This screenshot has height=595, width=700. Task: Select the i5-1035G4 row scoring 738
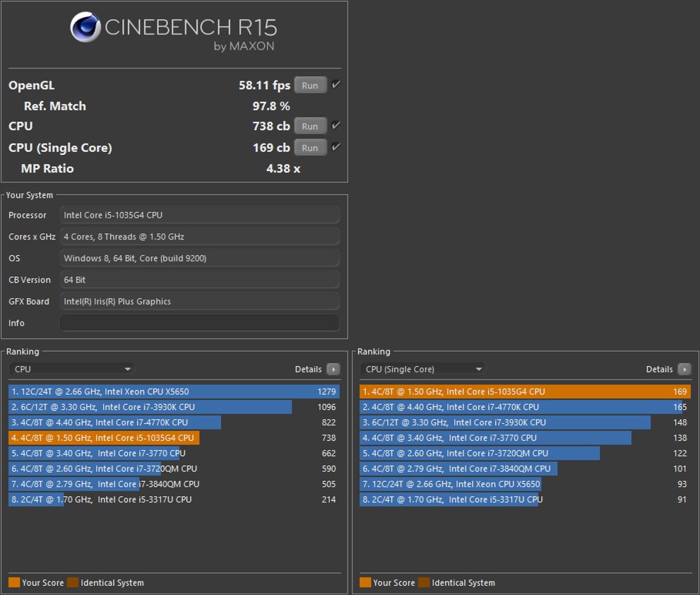174,437
